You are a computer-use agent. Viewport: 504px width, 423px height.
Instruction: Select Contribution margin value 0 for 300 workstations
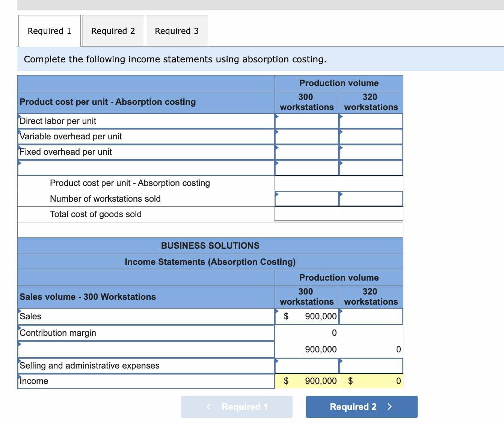307,333
